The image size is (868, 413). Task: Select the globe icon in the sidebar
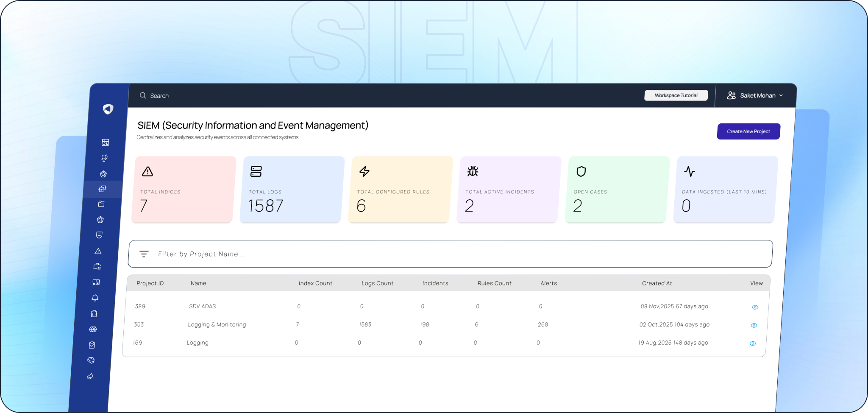(x=104, y=158)
